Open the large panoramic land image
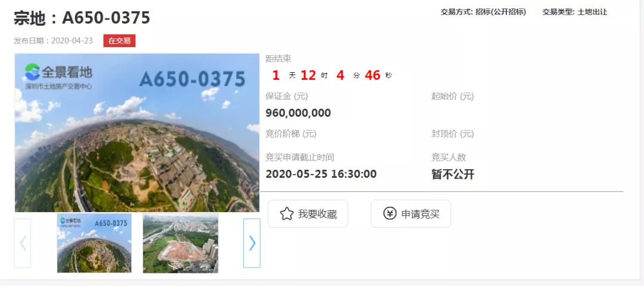Viewport: 644px width, 286px height. click(x=137, y=132)
